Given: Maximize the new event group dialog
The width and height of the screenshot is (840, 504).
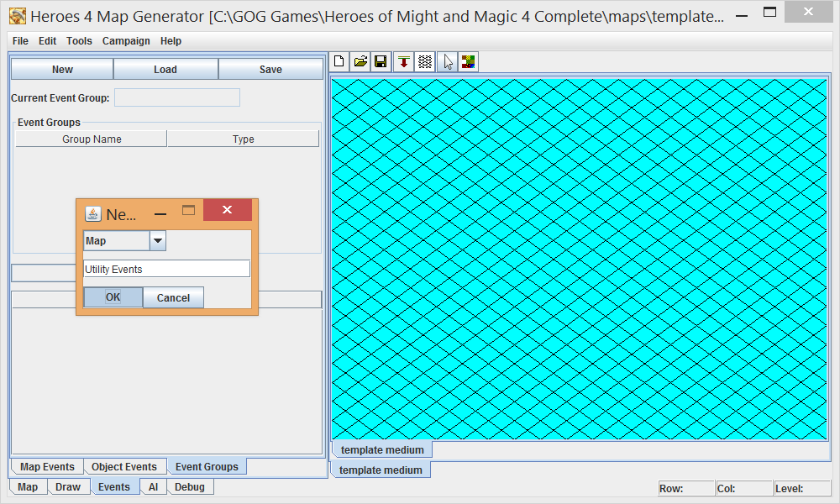Looking at the screenshot, I should pos(188,210).
